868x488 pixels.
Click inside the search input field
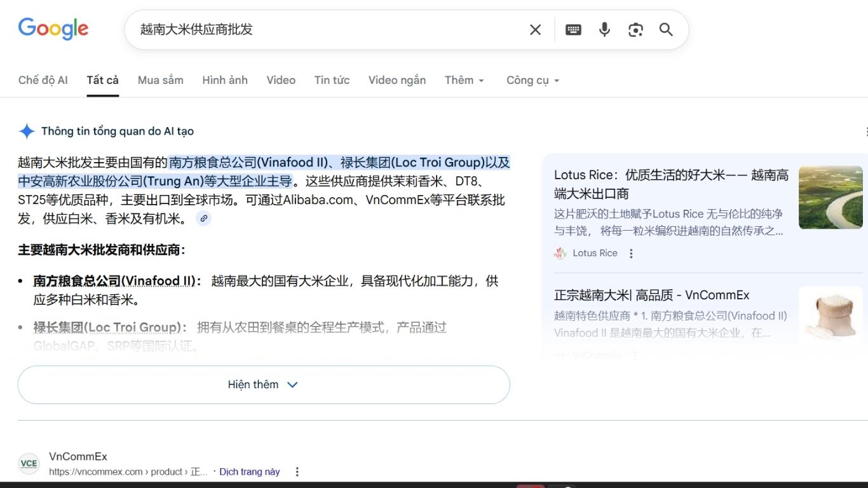(318, 29)
